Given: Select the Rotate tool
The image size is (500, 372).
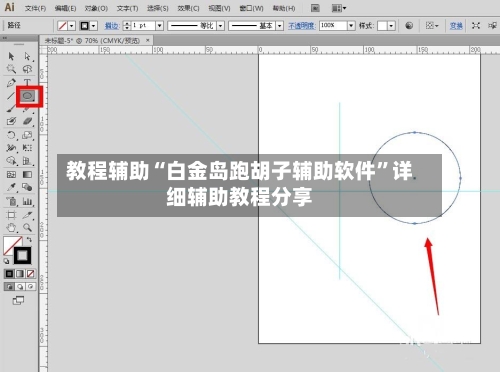Looking at the screenshot, I should click(x=11, y=135).
